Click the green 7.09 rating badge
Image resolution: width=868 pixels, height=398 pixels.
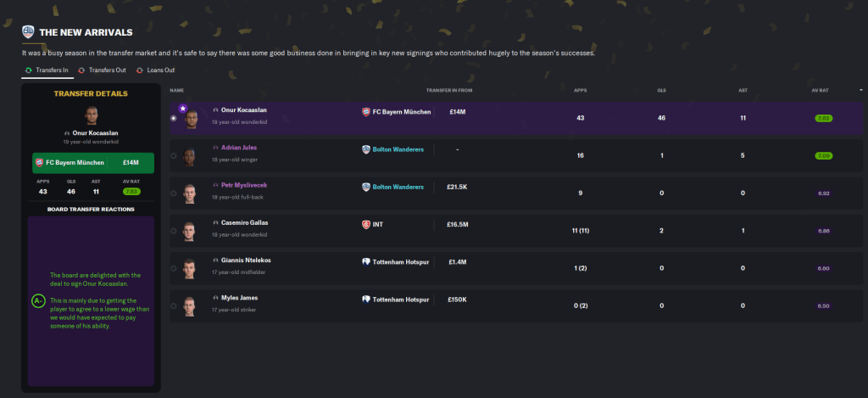click(x=823, y=156)
